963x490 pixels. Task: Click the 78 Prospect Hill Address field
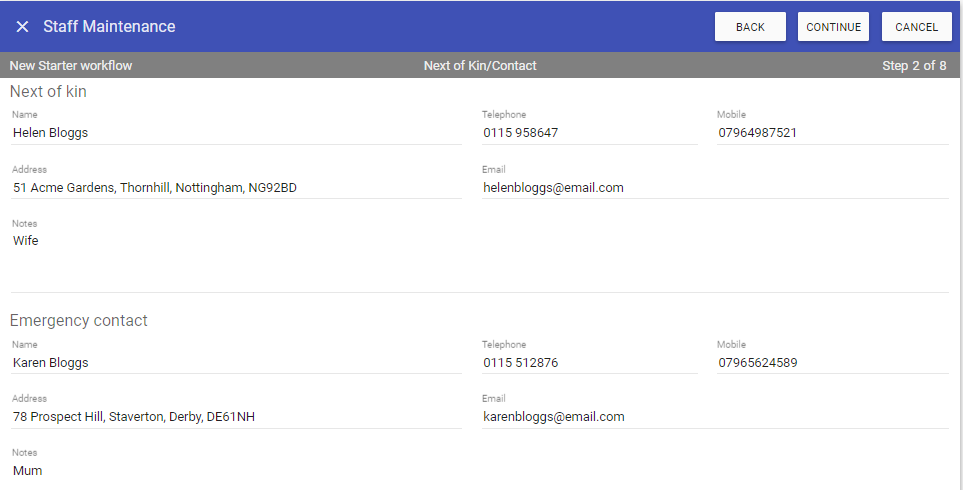[x=235, y=417]
